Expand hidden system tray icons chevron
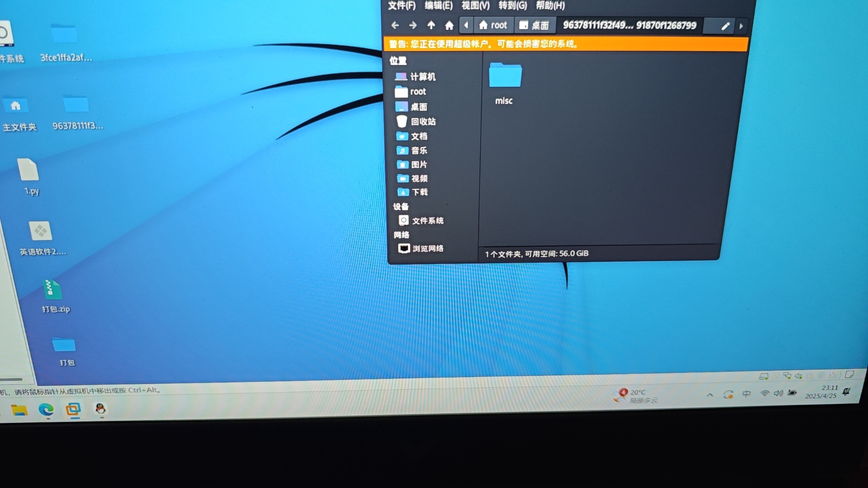868x488 pixels. coord(710,395)
